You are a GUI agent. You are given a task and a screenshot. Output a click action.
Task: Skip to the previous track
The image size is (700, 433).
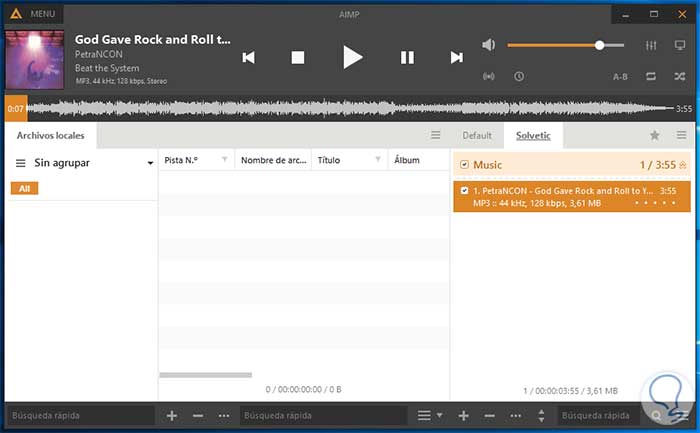pyautogui.click(x=249, y=58)
